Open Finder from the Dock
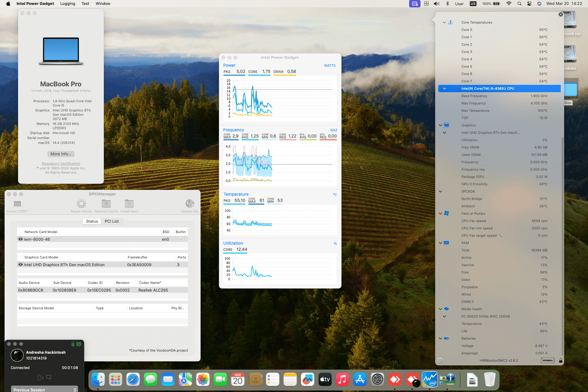 [x=98, y=380]
